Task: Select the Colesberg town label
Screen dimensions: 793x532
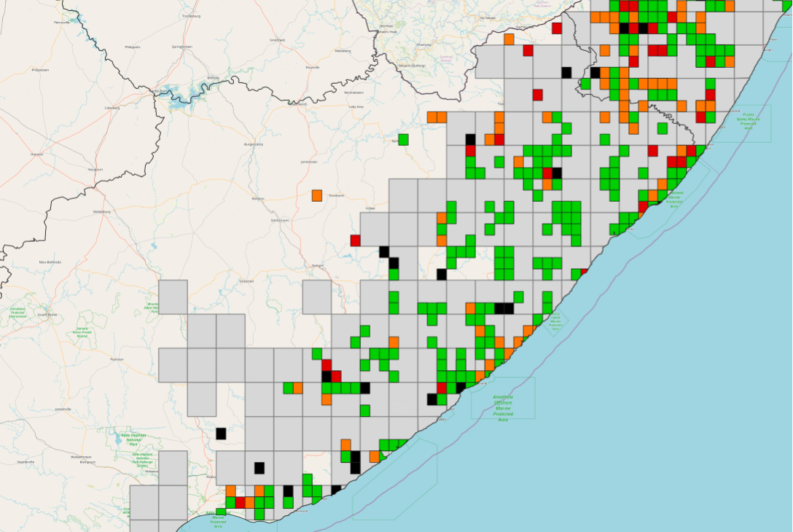Action: point(112,107)
